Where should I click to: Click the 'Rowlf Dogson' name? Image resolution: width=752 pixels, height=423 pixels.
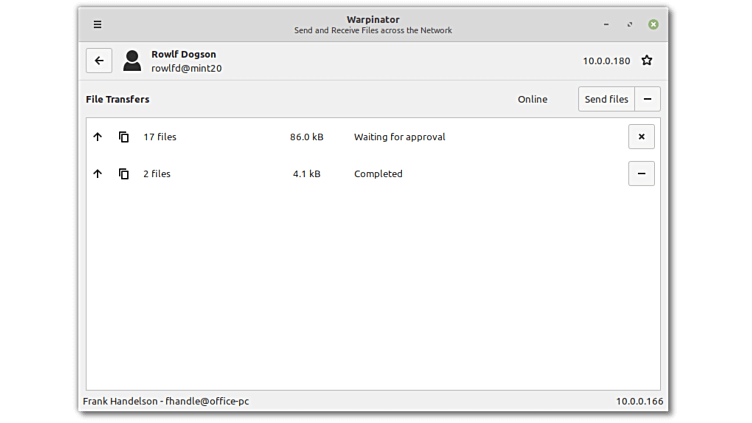[x=184, y=54]
